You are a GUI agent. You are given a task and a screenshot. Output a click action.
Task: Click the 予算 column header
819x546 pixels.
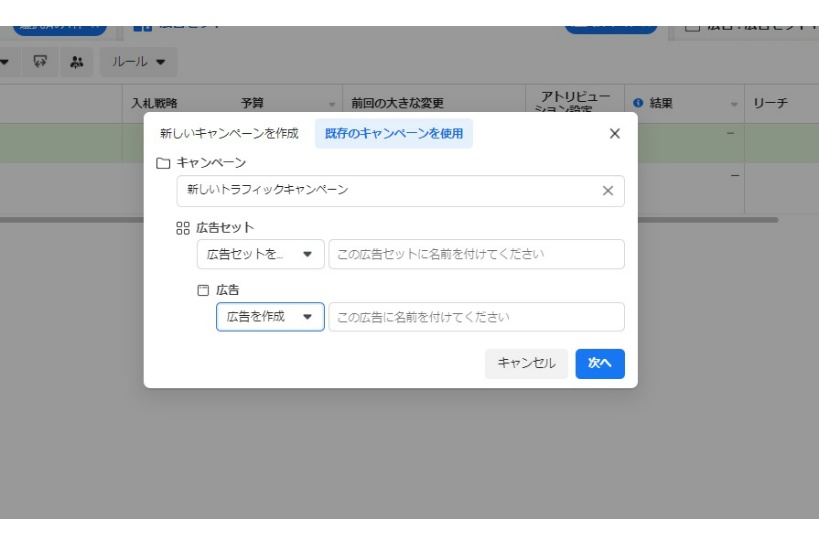point(252,103)
